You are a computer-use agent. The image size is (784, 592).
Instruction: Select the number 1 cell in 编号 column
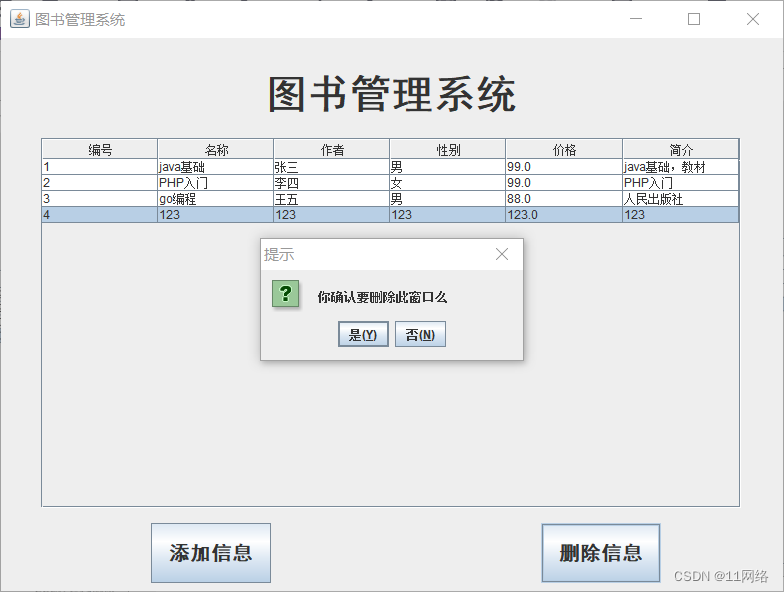(100, 166)
